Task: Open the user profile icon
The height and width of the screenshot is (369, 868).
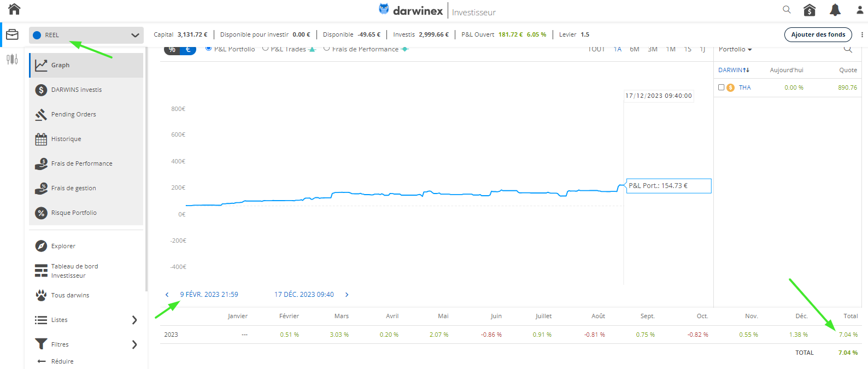Action: 860,10
